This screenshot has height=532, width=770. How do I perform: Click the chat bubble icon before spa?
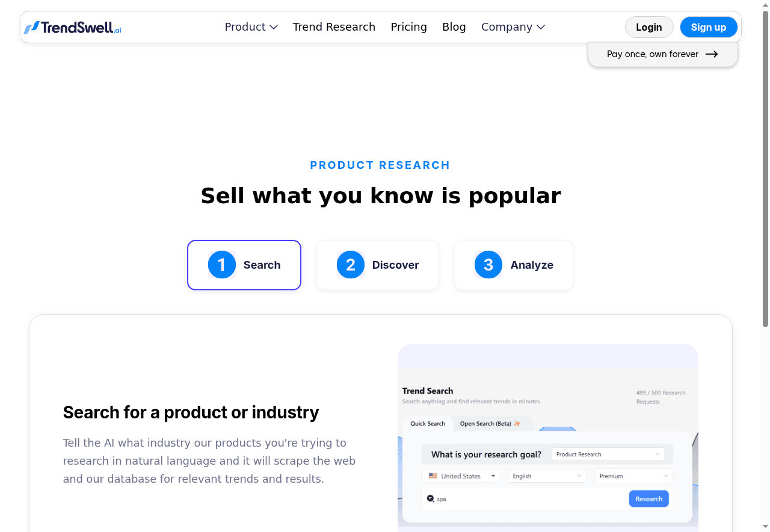pyautogui.click(x=431, y=498)
